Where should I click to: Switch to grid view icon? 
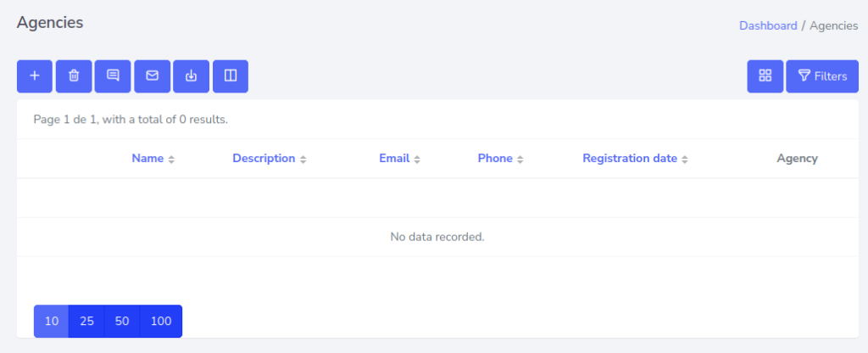pyautogui.click(x=765, y=76)
